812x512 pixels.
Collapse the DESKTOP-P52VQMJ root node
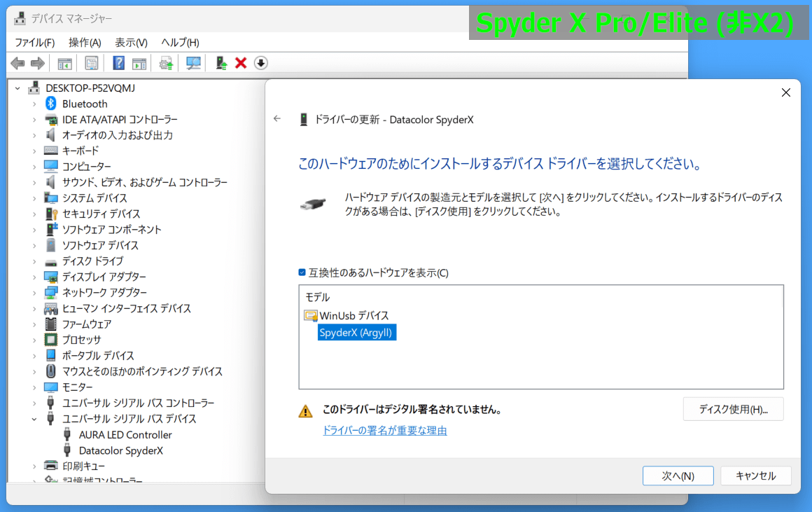[x=17, y=88]
